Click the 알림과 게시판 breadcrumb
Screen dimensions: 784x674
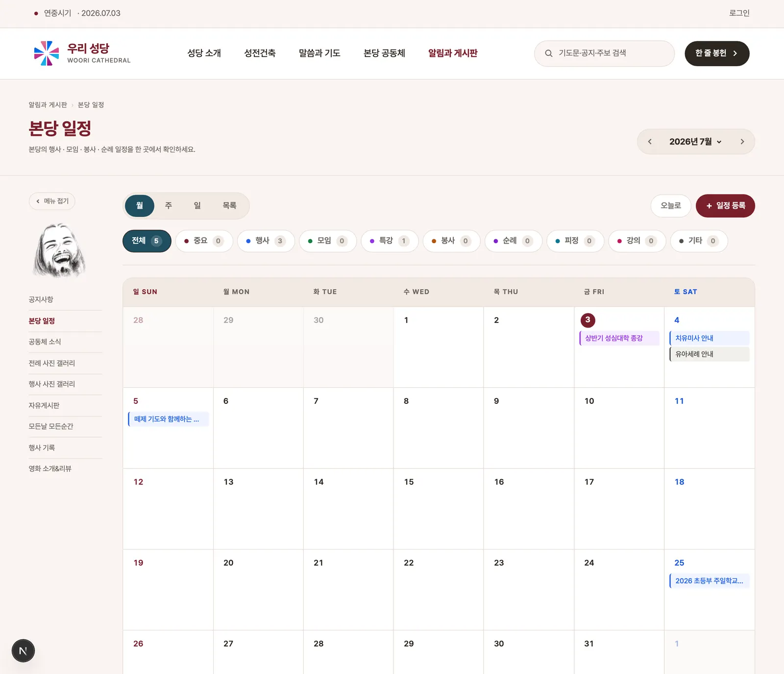tap(48, 105)
